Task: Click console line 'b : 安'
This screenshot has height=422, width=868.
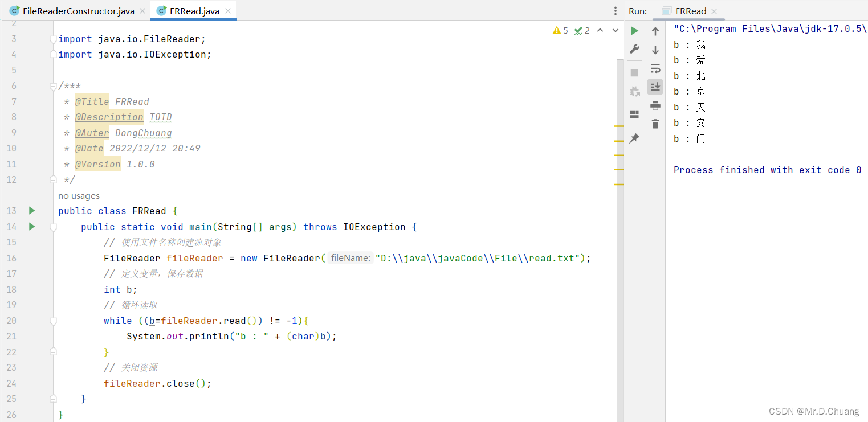Action: click(690, 122)
